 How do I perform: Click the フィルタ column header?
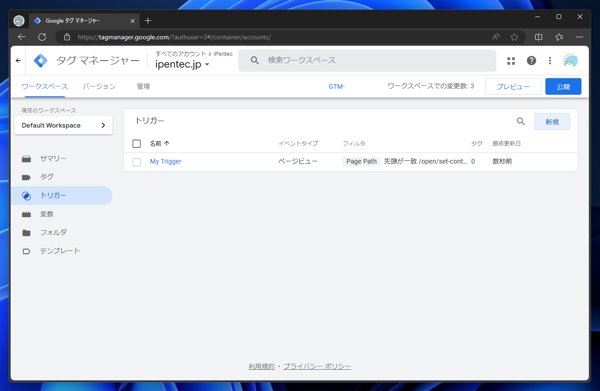354,143
